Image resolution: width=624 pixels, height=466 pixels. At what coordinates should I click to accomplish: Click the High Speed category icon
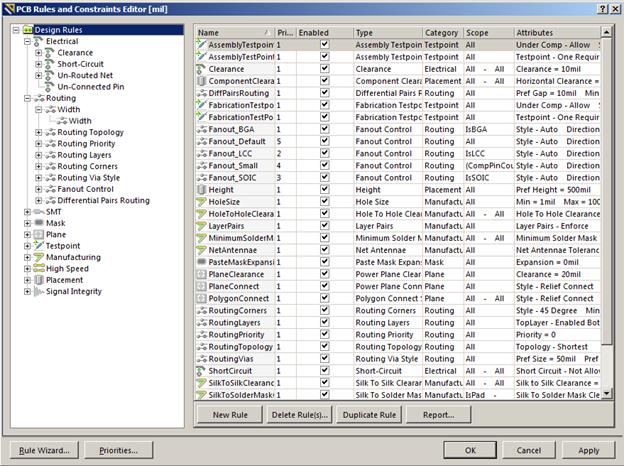[x=39, y=269]
